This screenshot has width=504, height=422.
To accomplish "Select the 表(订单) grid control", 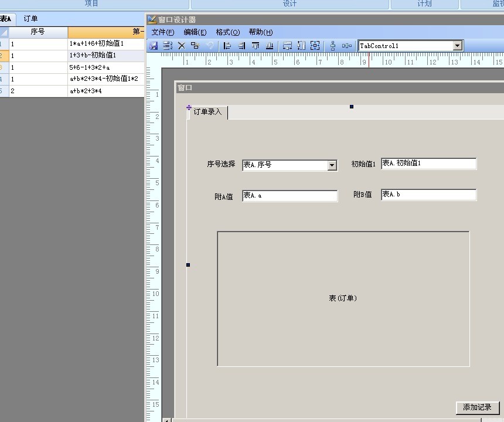I will tap(343, 298).
